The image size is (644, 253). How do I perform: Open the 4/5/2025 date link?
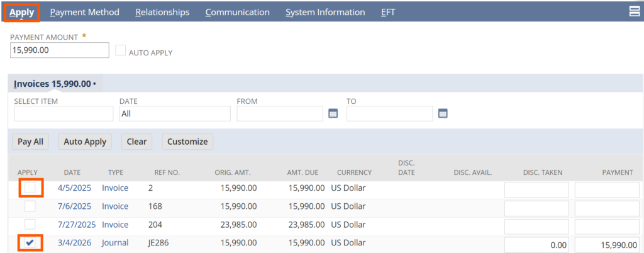[x=74, y=188]
